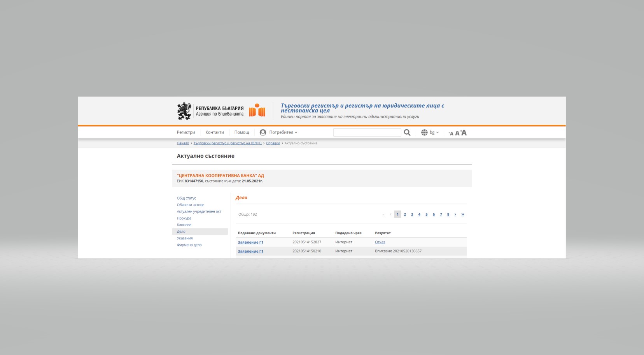Open Заявление Г1 with registration 20210514150210
Image resolution: width=644 pixels, height=355 pixels.
(x=250, y=251)
